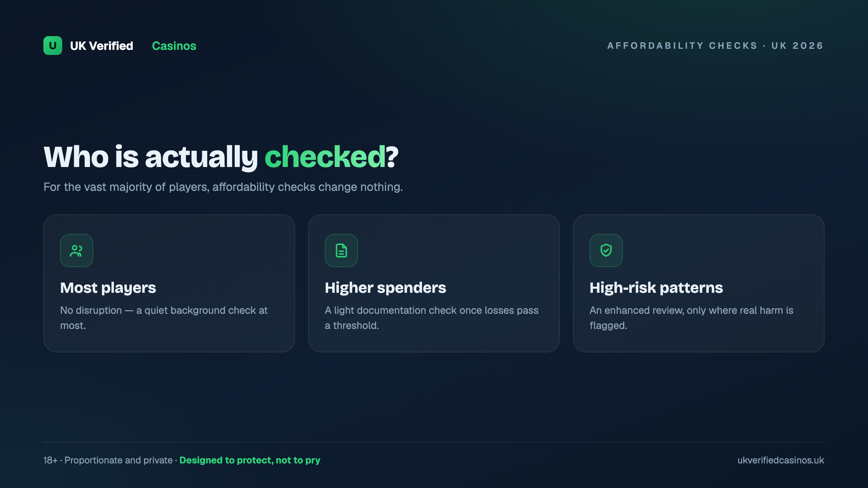
Task: Open the ukverifiedcasinos.uk website link
Action: (781, 460)
